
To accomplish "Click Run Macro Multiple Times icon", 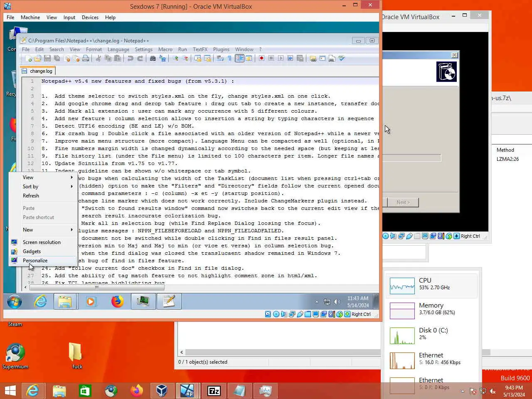I will click(290, 59).
